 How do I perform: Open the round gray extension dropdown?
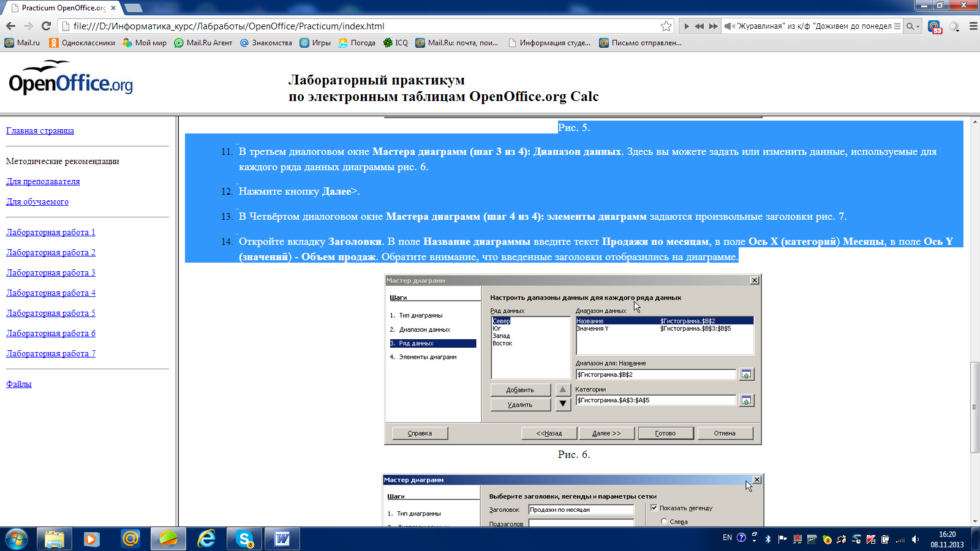coord(954,26)
